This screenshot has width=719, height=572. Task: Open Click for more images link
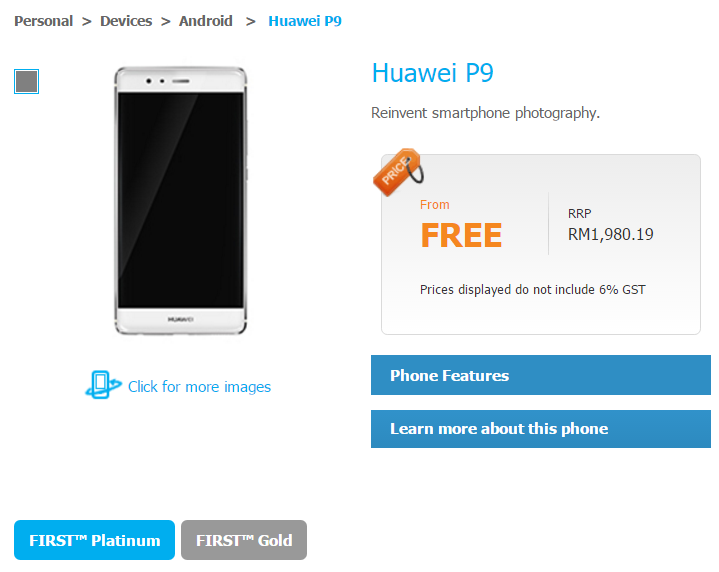199,387
